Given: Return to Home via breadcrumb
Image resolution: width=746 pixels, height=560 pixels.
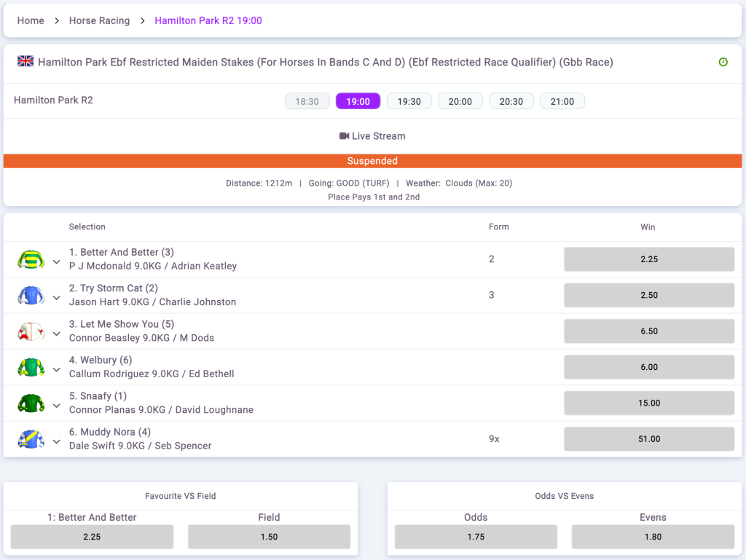Looking at the screenshot, I should coord(31,20).
